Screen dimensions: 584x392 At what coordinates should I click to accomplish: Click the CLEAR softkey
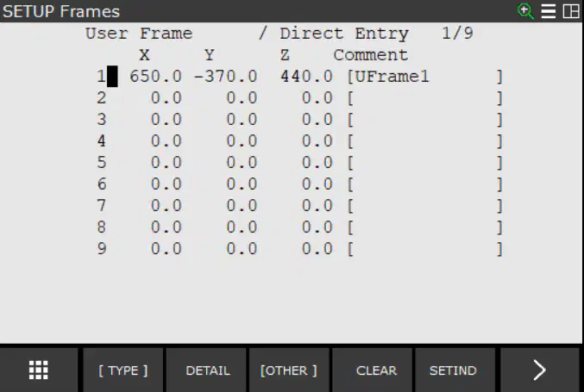click(x=376, y=370)
